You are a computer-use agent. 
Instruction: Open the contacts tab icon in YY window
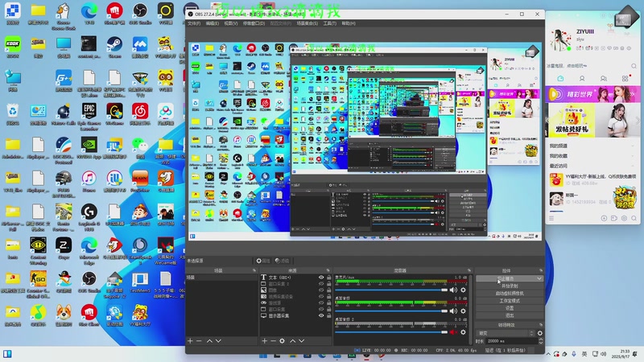coord(582,78)
